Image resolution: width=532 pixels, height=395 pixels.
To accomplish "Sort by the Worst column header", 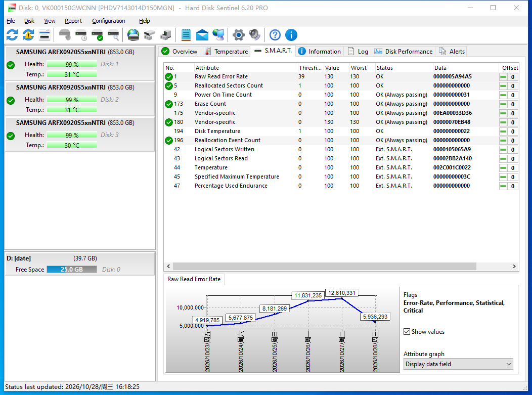I will (x=362, y=68).
